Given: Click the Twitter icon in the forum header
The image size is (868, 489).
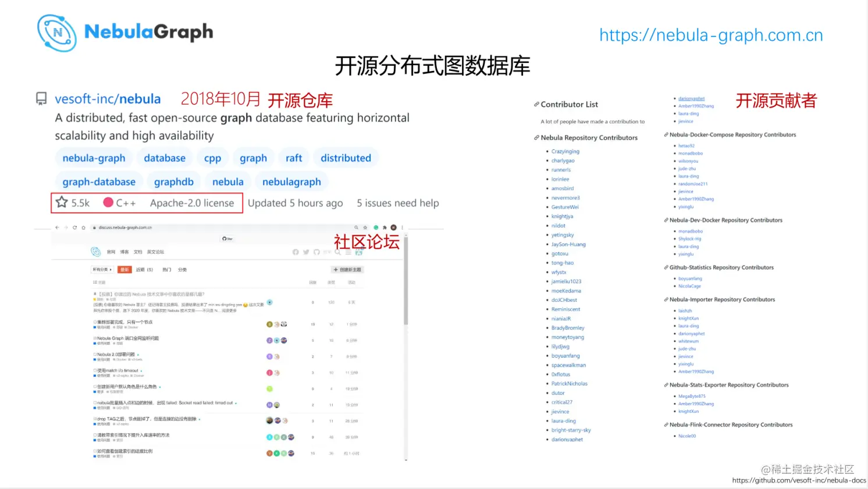Looking at the screenshot, I should coord(305,252).
